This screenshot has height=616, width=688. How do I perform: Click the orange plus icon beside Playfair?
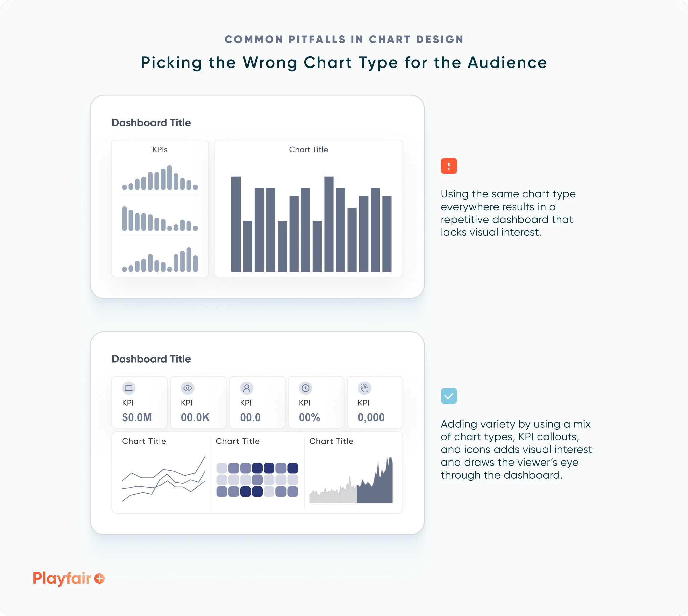tap(99, 579)
